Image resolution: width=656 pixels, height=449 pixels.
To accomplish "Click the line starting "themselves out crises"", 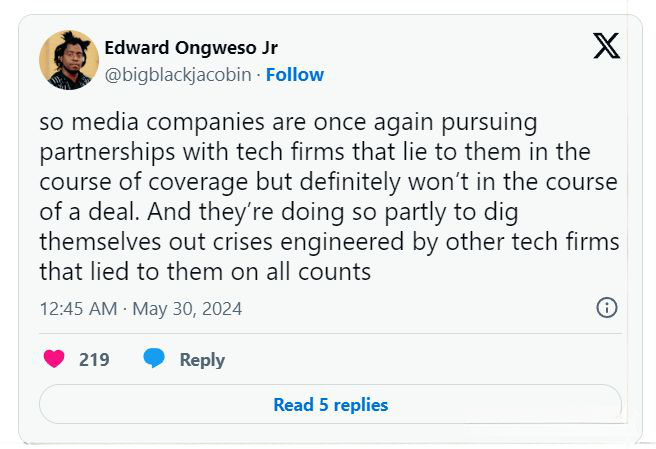I will pos(330,243).
